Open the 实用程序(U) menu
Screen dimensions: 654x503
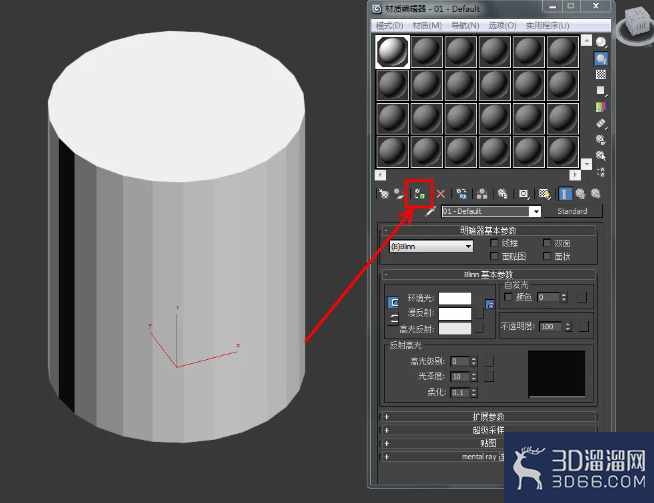(547, 26)
